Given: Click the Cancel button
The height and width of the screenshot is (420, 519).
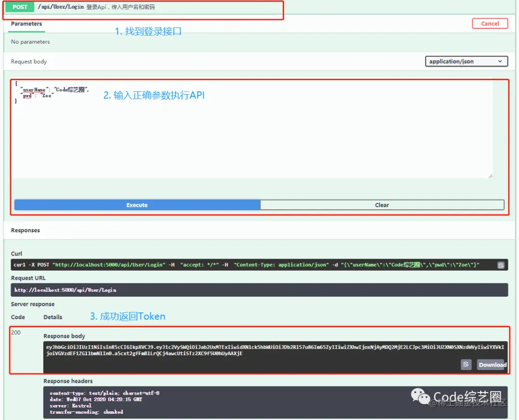Looking at the screenshot, I should click(490, 24).
